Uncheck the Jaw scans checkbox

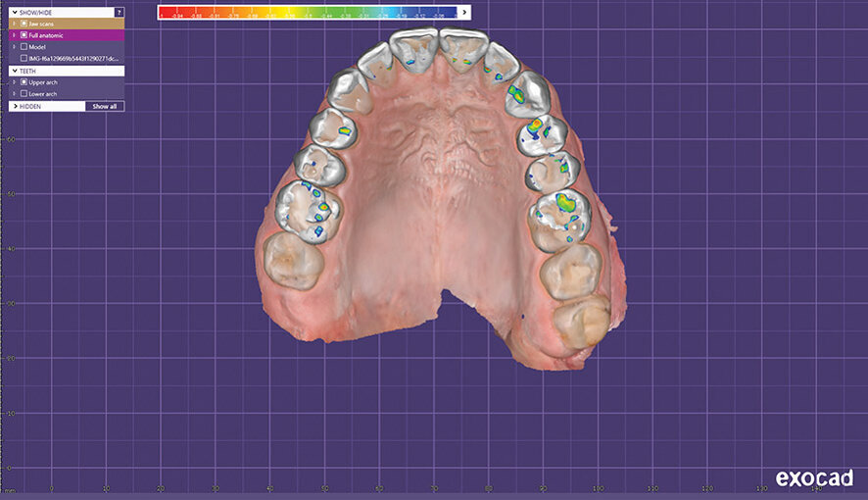24,23
